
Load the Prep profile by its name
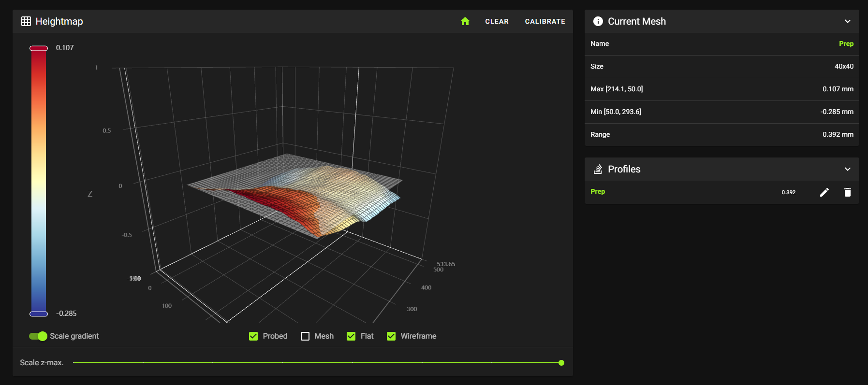pyautogui.click(x=598, y=192)
